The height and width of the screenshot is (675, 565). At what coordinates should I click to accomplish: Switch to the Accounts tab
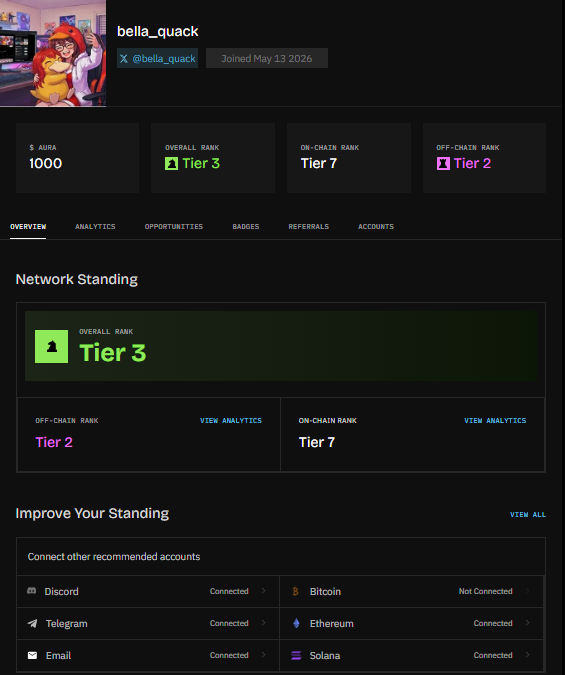point(376,226)
